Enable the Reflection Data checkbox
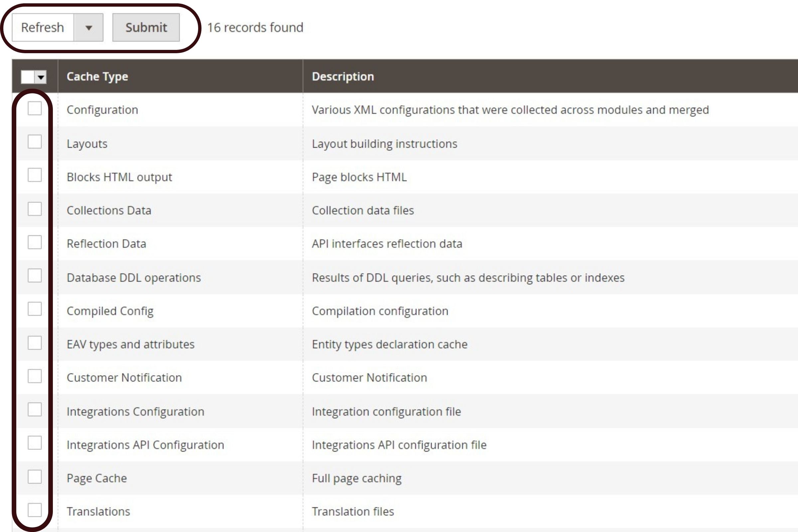This screenshot has height=532, width=798. pyautogui.click(x=35, y=242)
